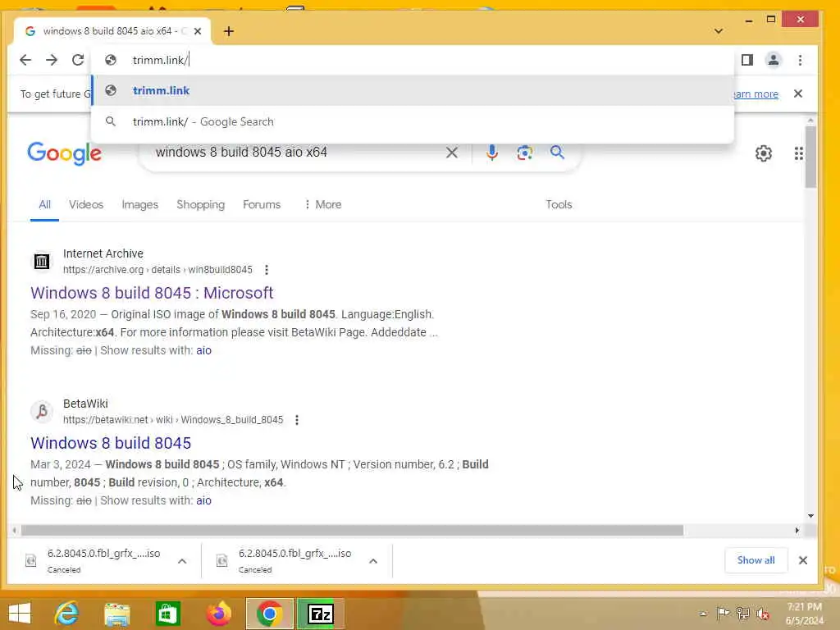This screenshot has height=630, width=840.
Task: Switch to Videos results tab
Action: tap(85, 204)
